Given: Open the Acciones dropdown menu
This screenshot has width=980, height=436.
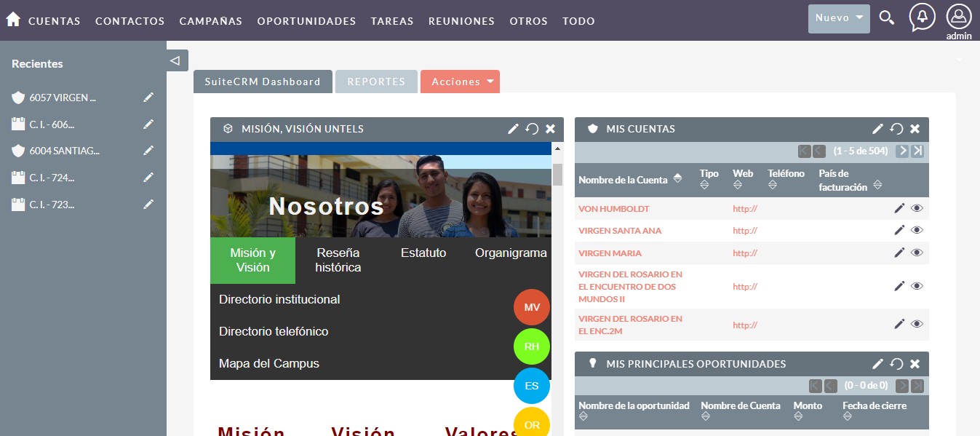Looking at the screenshot, I should pyautogui.click(x=460, y=82).
